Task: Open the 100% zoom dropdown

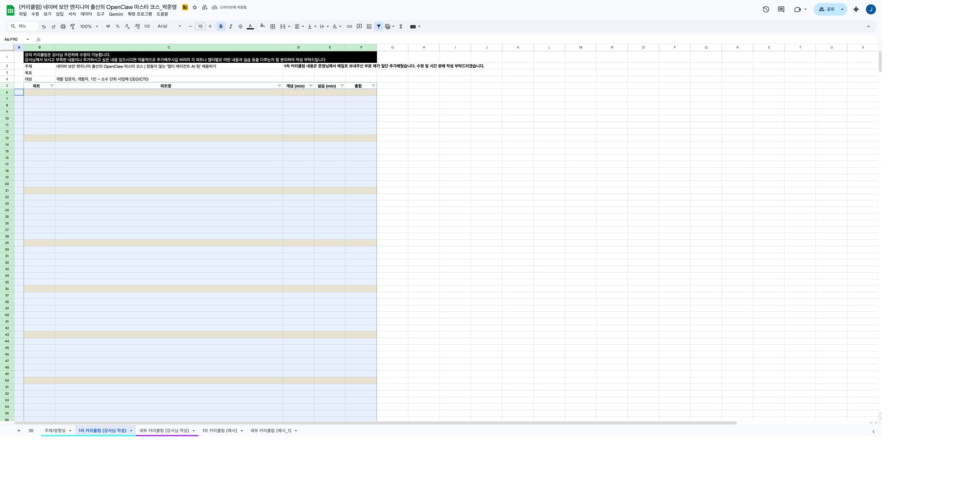Action: (x=89, y=26)
